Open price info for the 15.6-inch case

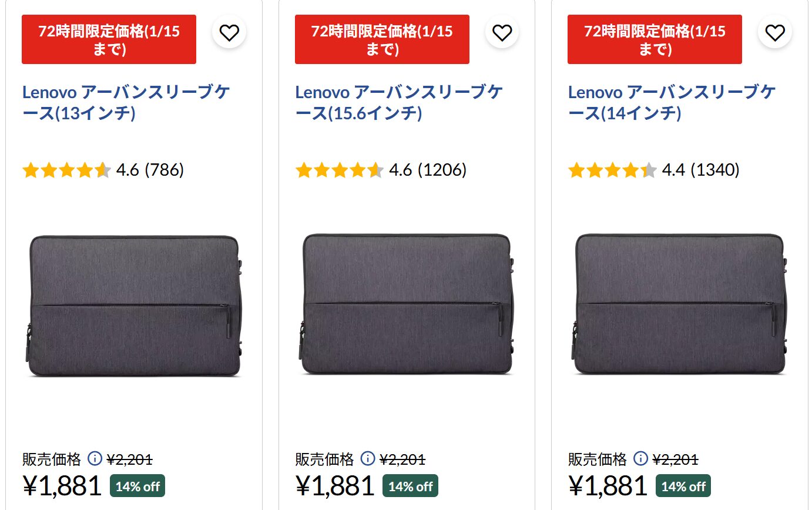coord(367,459)
